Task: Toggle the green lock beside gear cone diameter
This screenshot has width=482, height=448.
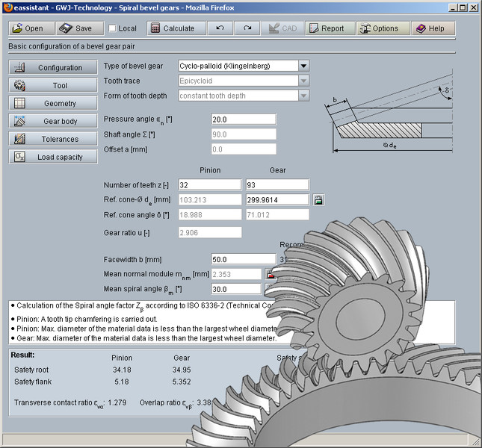Action: click(318, 199)
